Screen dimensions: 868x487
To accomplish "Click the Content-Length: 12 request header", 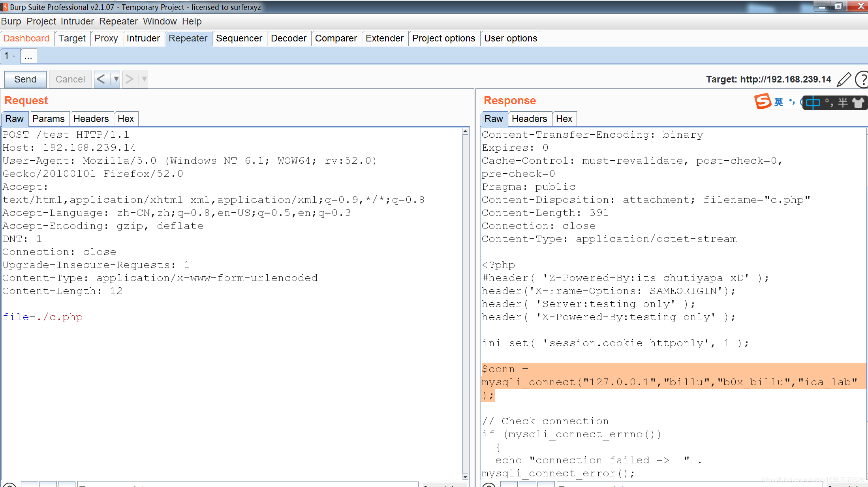I will [63, 291].
